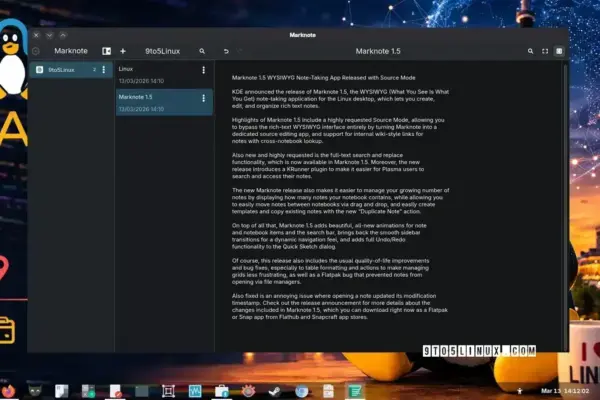The height and width of the screenshot is (400, 600).
Task: Open the document icon with red badge
Action: (x=115, y=391)
